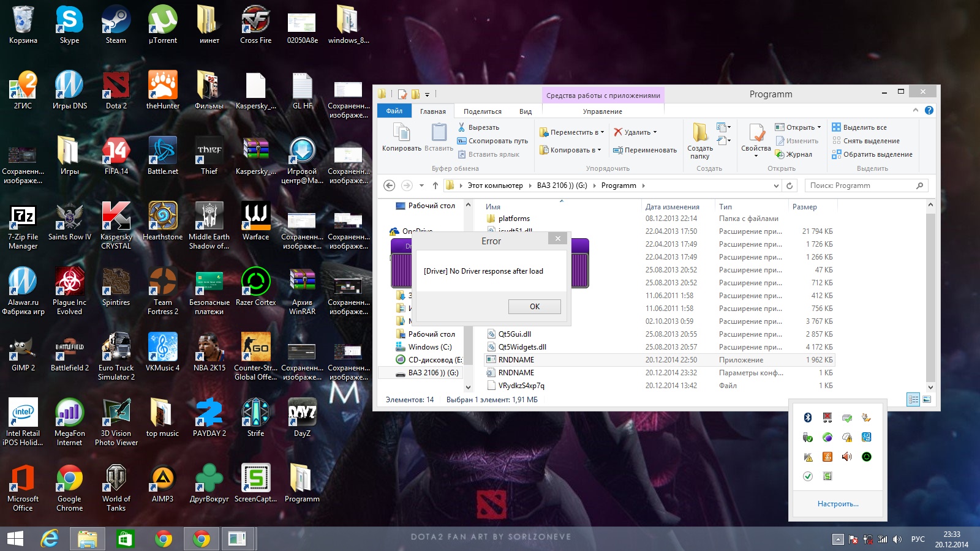Switch to the Главная ribbon tab

[433, 111]
